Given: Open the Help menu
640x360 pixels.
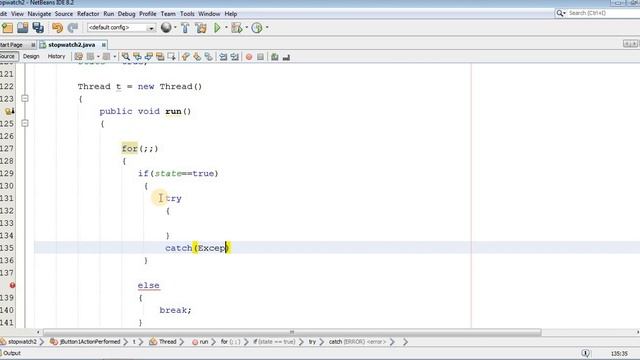Looking at the screenshot, I should click(x=231, y=14).
